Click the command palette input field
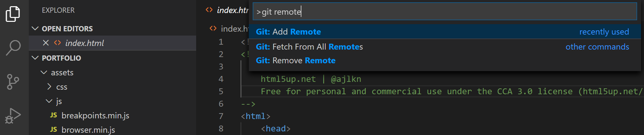Image resolution: width=644 pixels, height=135 pixels. pyautogui.click(x=445, y=12)
